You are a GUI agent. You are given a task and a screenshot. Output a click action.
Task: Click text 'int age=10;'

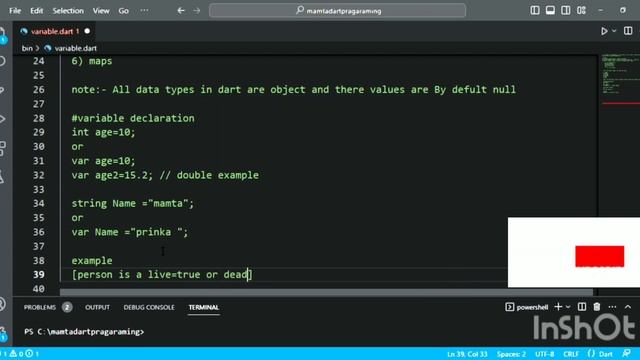103,132
